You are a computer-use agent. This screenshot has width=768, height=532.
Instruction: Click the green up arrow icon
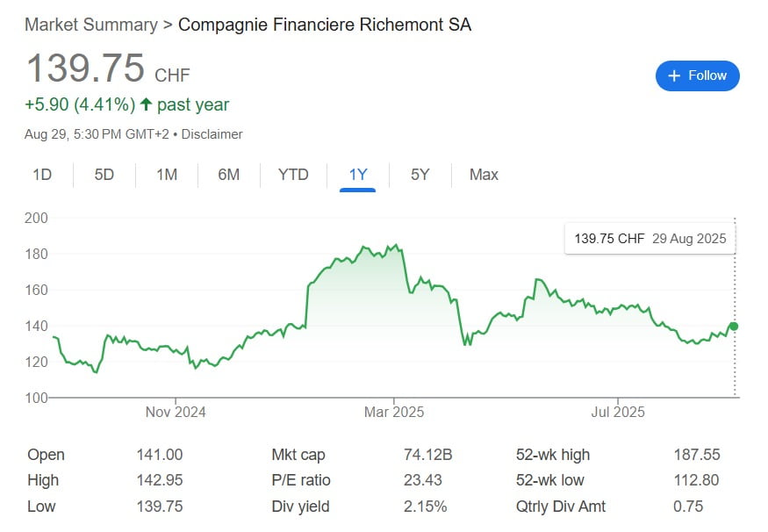pos(146,105)
